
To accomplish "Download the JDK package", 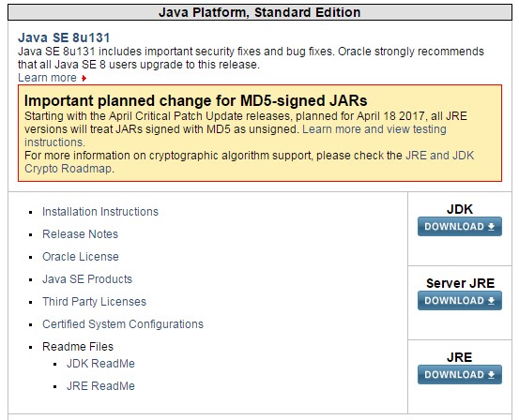I will (x=460, y=227).
